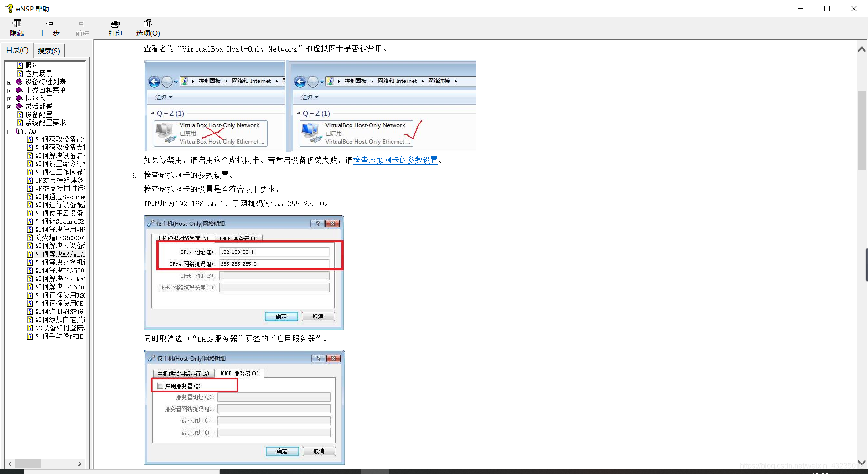Click the topic icon beside AC设备如何登陆
Viewport: 868px width, 474px height.
point(30,328)
